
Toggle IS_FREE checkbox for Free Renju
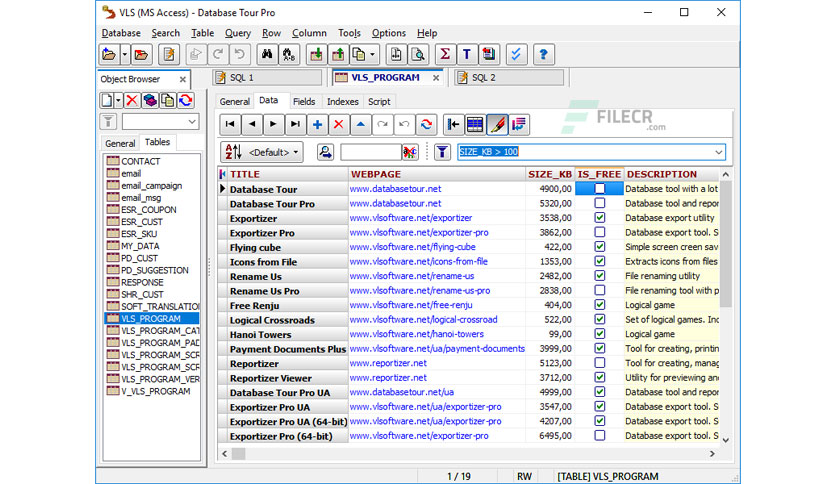click(600, 304)
